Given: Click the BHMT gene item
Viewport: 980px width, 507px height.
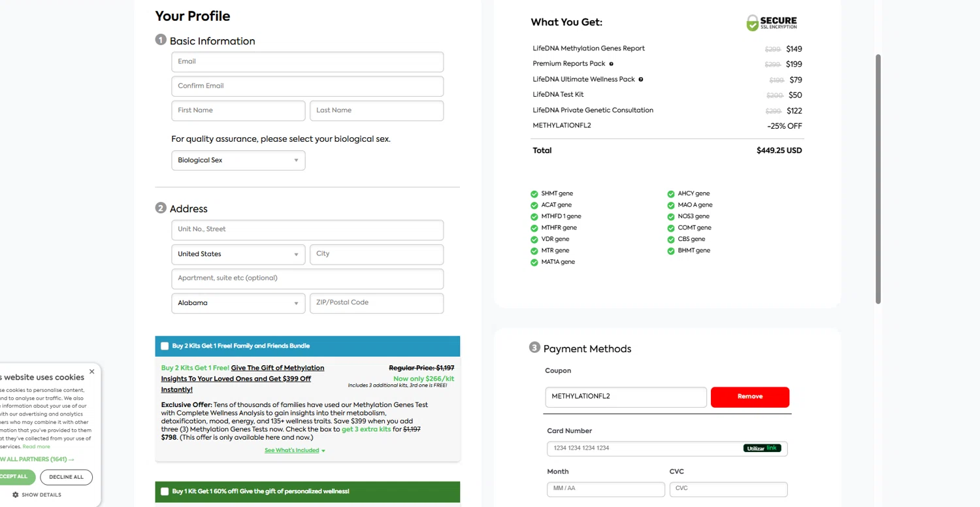Looking at the screenshot, I should pos(689,251).
